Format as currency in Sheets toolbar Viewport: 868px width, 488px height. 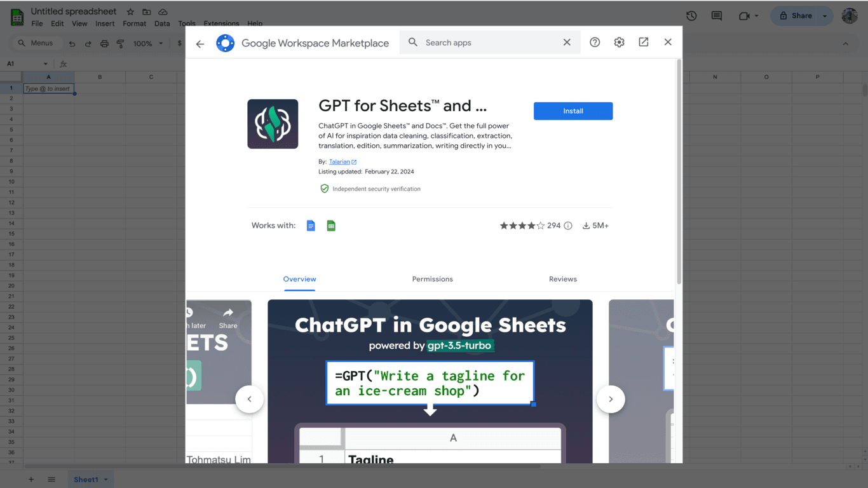coord(179,44)
